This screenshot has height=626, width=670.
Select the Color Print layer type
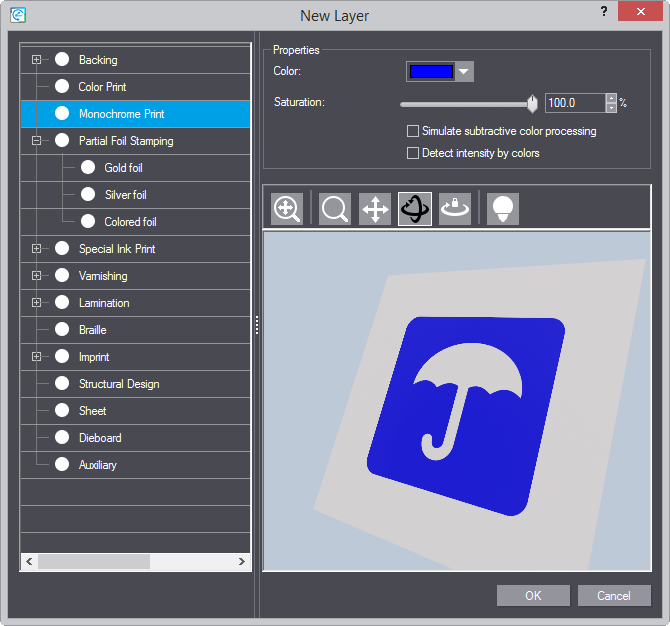[135, 87]
